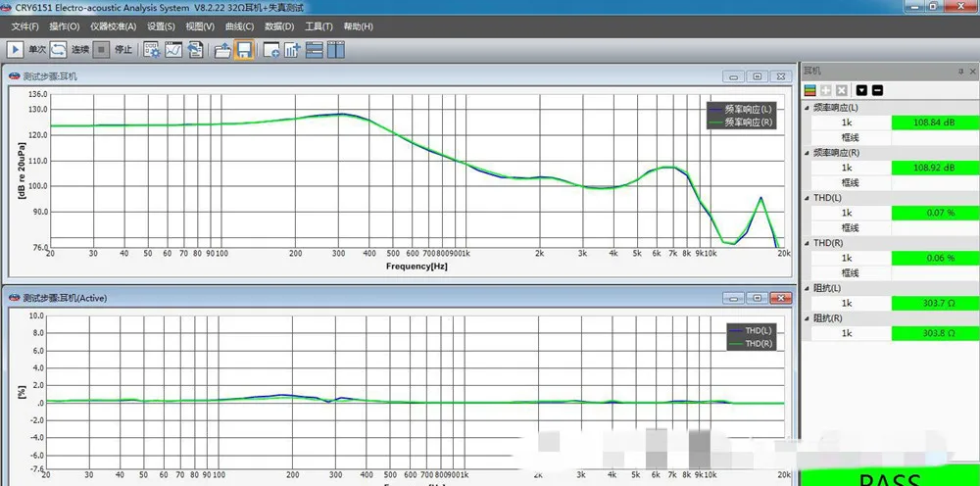Click the 停止 label in toolbar
The image size is (980, 486).
coord(123,49)
